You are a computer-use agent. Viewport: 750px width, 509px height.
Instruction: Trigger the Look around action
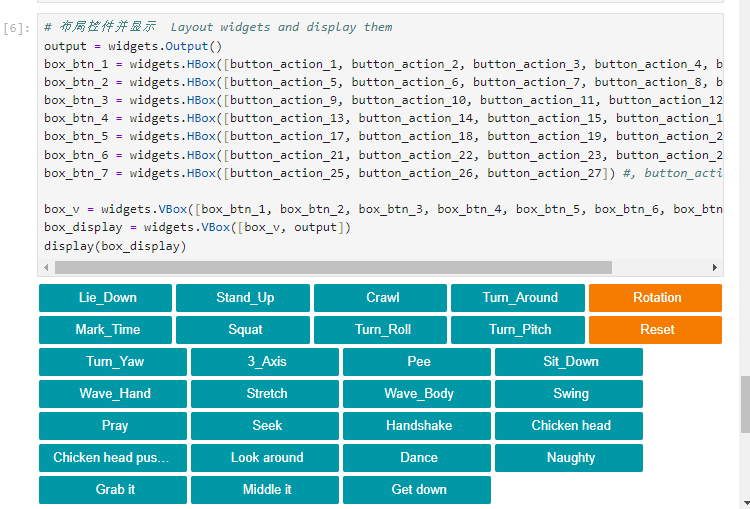[x=265, y=458]
